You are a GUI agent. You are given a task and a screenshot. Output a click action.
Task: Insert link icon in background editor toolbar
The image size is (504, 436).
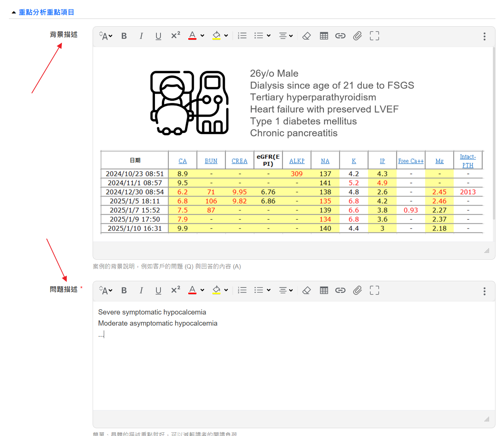(x=340, y=36)
